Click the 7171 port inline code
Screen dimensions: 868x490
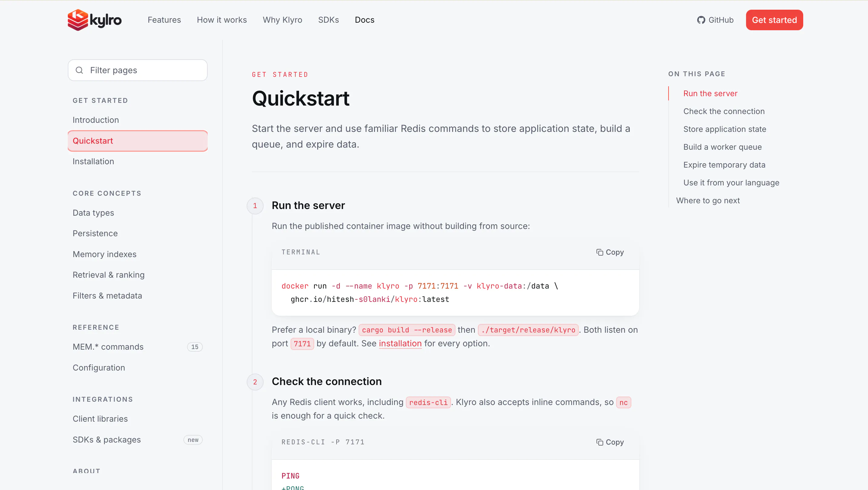point(302,344)
